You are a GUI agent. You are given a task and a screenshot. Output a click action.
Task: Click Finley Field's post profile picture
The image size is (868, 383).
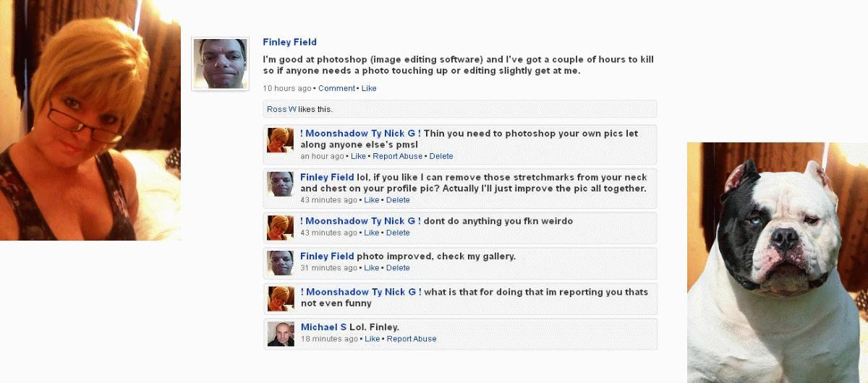click(220, 64)
